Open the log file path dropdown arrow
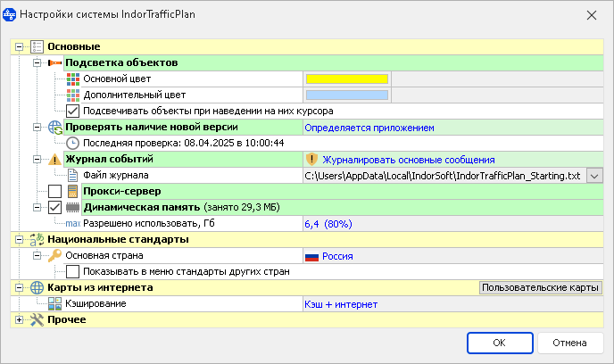Viewport: 614px width, 364px height. 594,176
